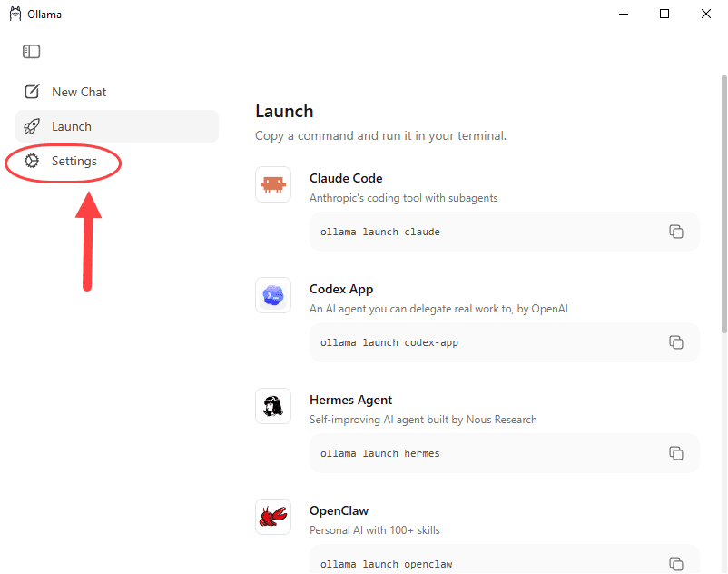Copy the ollama launch claude command
Image resolution: width=728 pixels, height=574 pixels.
tap(676, 232)
